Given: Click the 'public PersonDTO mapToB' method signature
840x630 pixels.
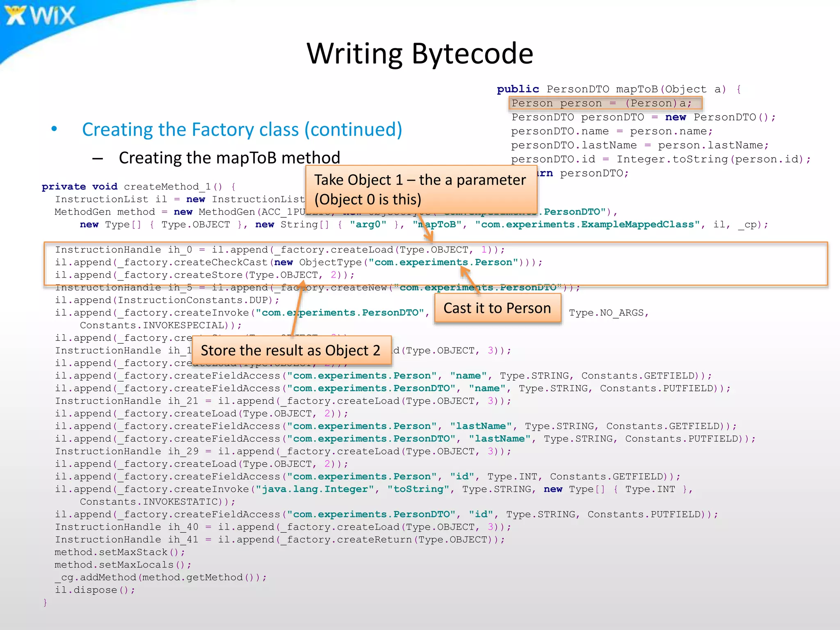Looking at the screenshot, I should point(619,89).
